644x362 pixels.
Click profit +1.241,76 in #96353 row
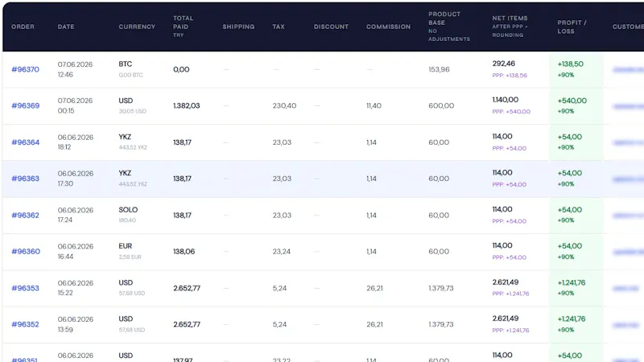pos(572,283)
